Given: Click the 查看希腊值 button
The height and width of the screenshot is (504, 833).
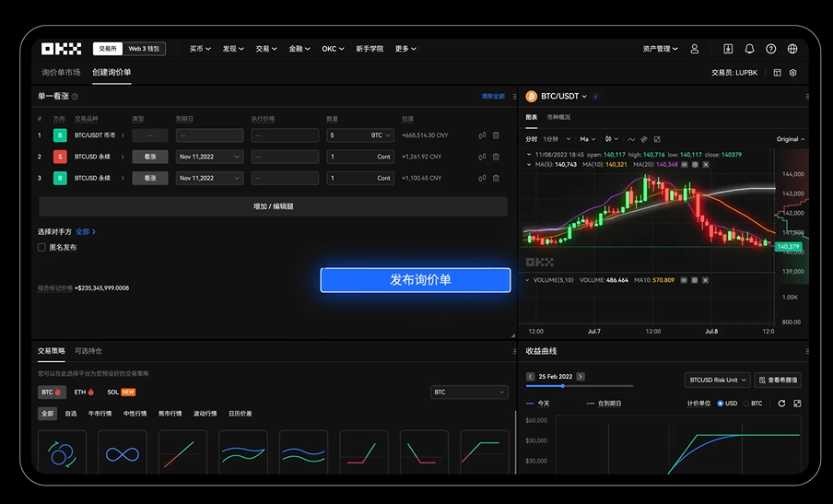Looking at the screenshot, I should click(x=778, y=380).
